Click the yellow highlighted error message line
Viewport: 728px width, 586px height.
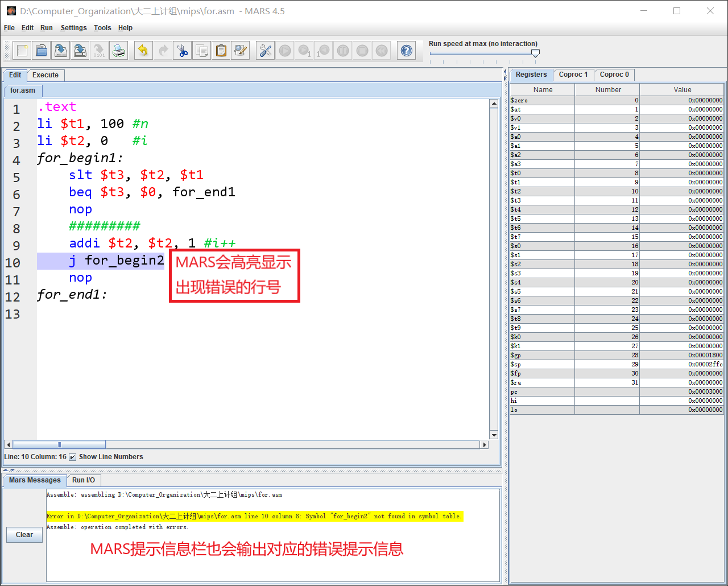255,516
